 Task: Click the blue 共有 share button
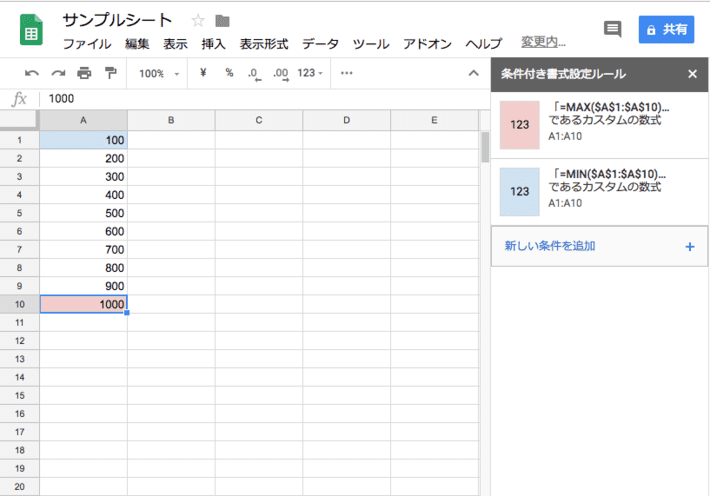(x=666, y=30)
